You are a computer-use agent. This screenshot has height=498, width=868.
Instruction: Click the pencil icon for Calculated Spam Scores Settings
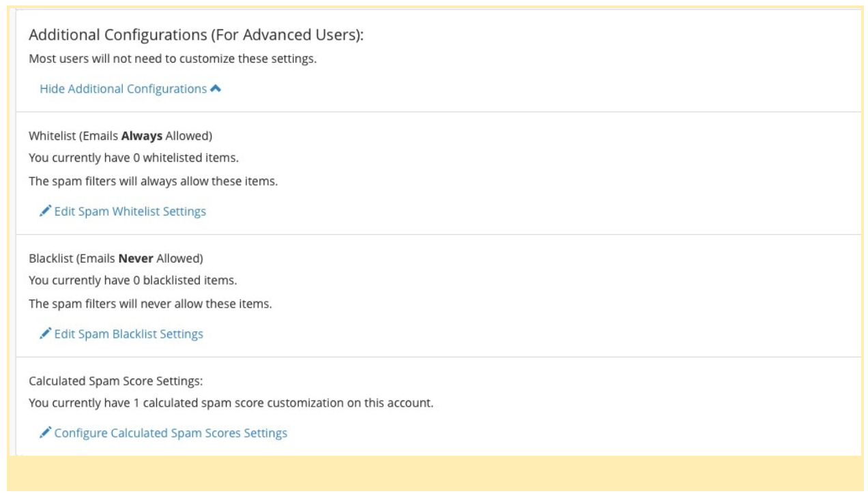pyautogui.click(x=46, y=433)
